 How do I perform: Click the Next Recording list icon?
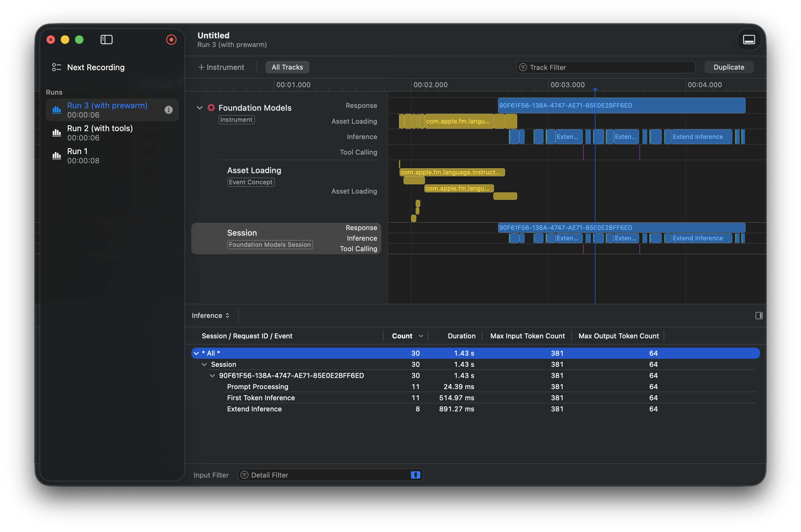[x=56, y=67]
